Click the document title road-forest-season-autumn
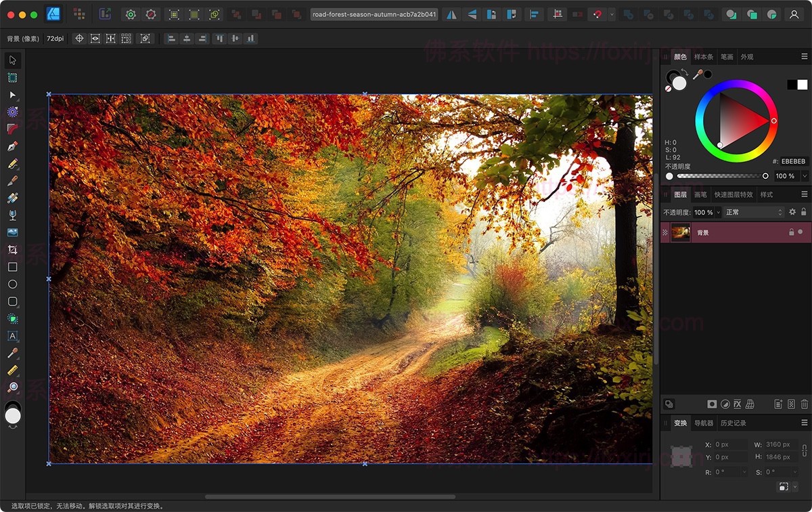This screenshot has width=812, height=512. pos(374,14)
